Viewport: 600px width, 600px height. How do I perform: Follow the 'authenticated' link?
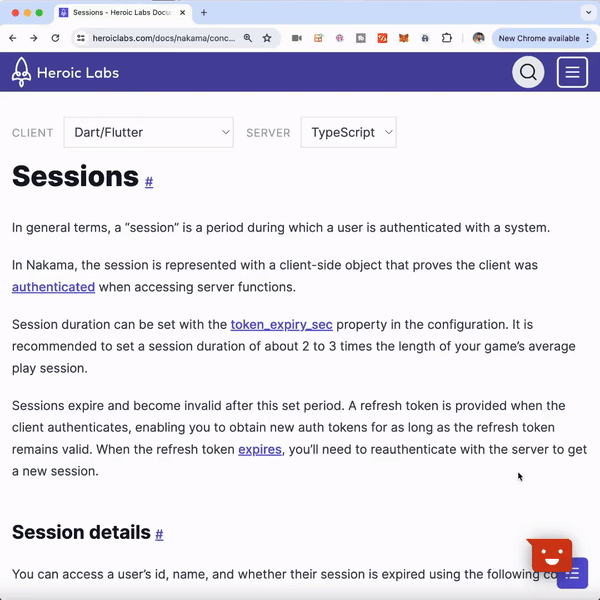53,287
